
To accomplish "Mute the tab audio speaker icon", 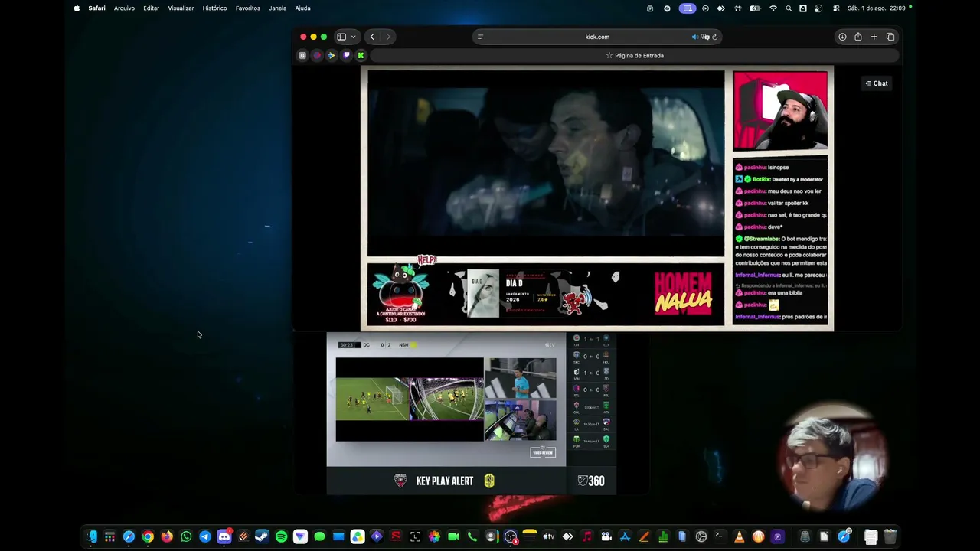I will pyautogui.click(x=695, y=37).
